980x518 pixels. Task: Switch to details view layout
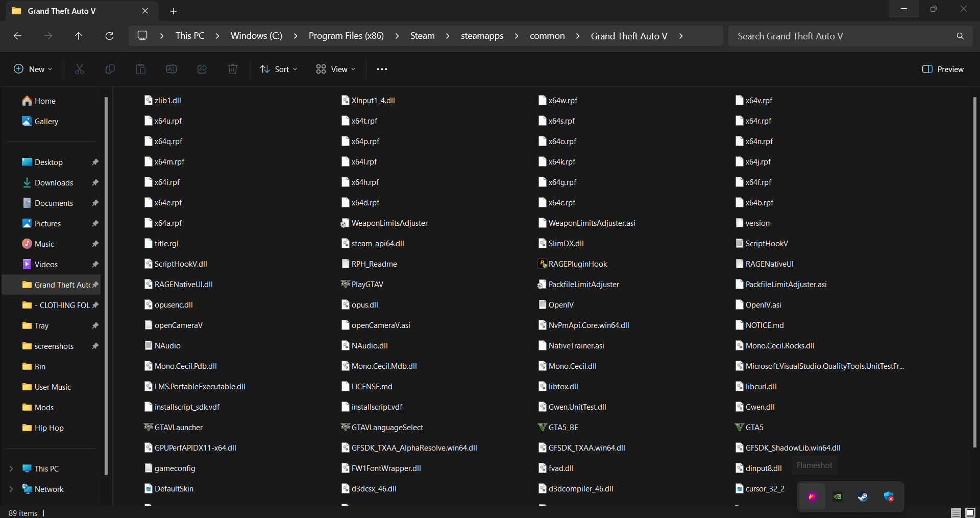[x=956, y=512]
